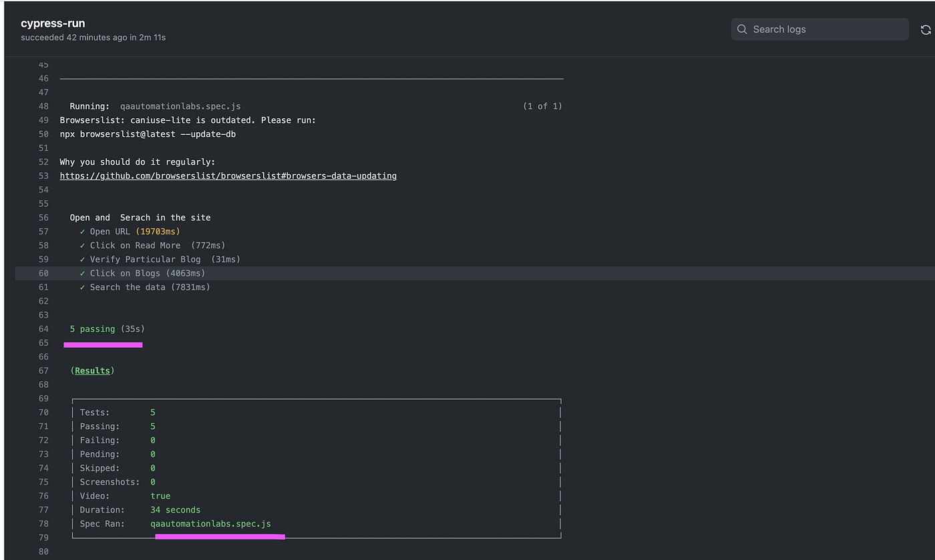935x560 pixels.
Task: Click line number 64 showing 5 passing
Action: (43, 329)
